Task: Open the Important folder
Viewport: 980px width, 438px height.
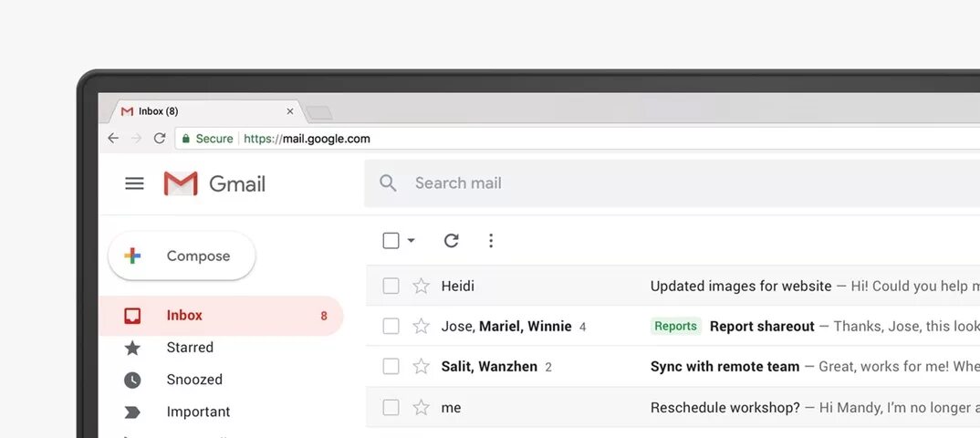Action: (198, 412)
